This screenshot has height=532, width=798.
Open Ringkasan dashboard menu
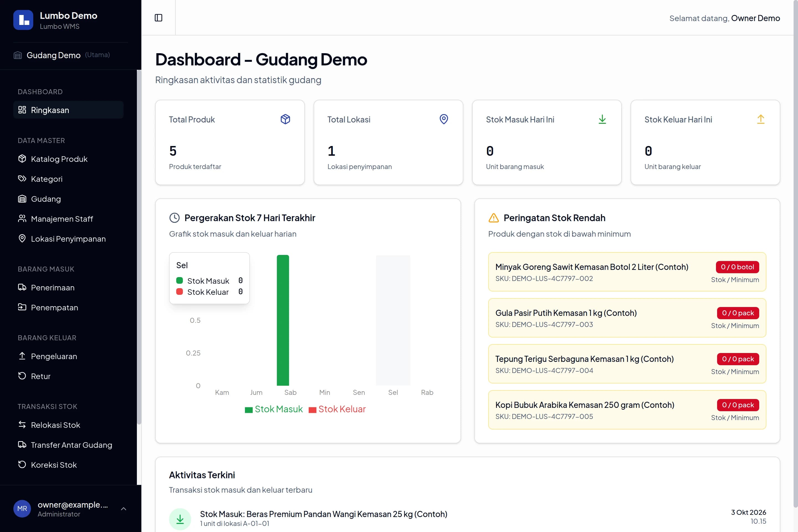pyautogui.click(x=68, y=110)
